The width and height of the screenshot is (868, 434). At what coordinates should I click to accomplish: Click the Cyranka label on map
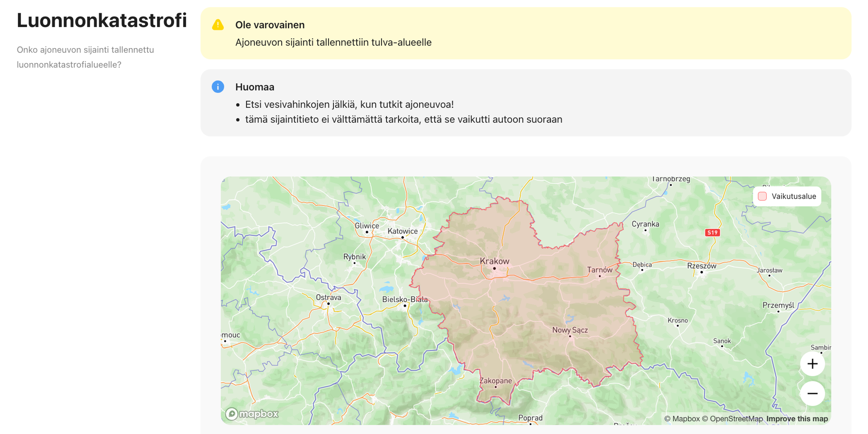(x=645, y=224)
